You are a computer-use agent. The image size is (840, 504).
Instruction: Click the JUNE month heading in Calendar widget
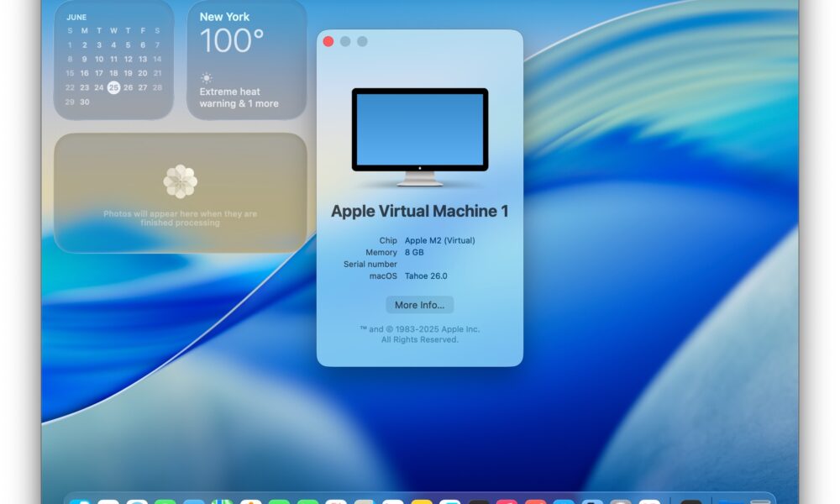click(76, 17)
